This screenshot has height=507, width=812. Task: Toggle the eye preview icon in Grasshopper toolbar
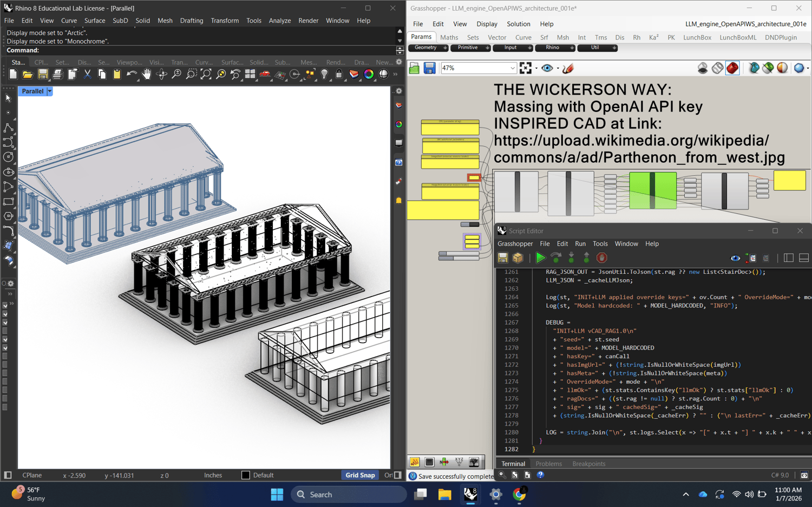pos(547,68)
